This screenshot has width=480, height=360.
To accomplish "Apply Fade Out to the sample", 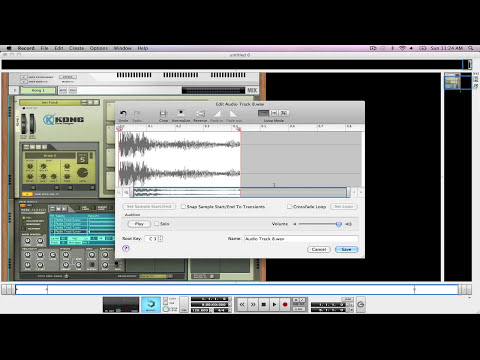I will [x=234, y=114].
